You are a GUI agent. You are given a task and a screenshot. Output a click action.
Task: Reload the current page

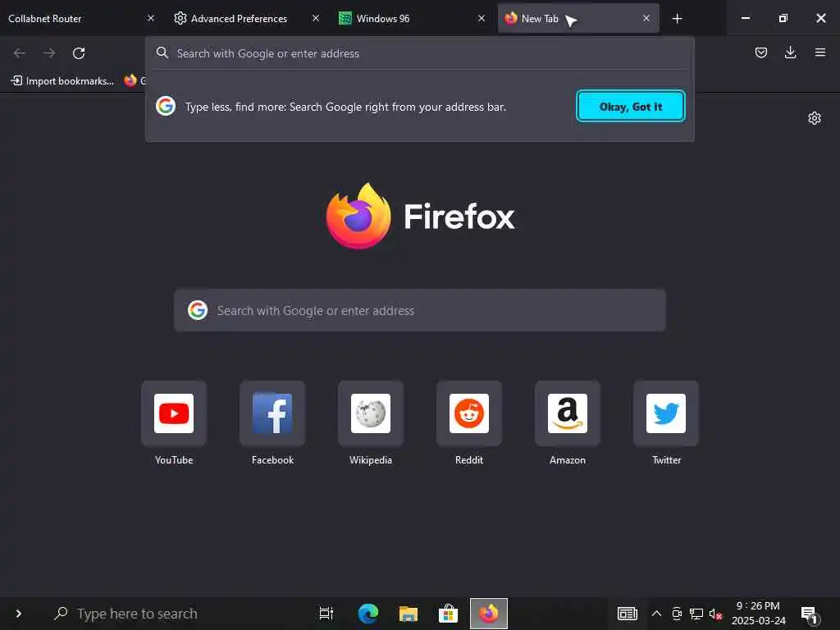[x=79, y=53]
